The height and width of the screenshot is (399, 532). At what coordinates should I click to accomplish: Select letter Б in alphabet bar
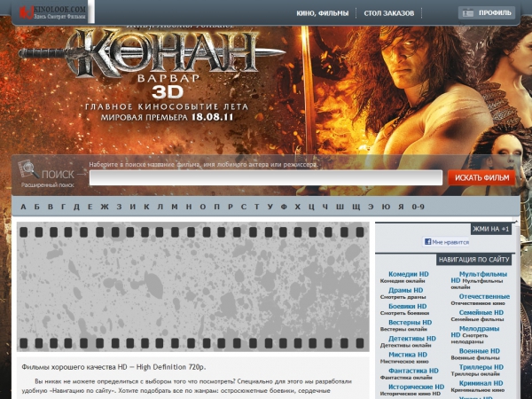[36, 207]
